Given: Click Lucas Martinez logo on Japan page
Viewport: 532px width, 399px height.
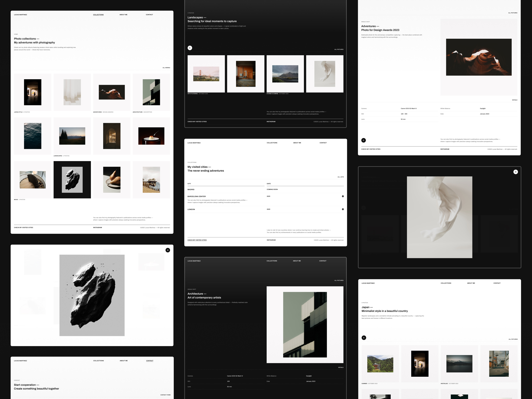Looking at the screenshot, I should click(x=368, y=283).
